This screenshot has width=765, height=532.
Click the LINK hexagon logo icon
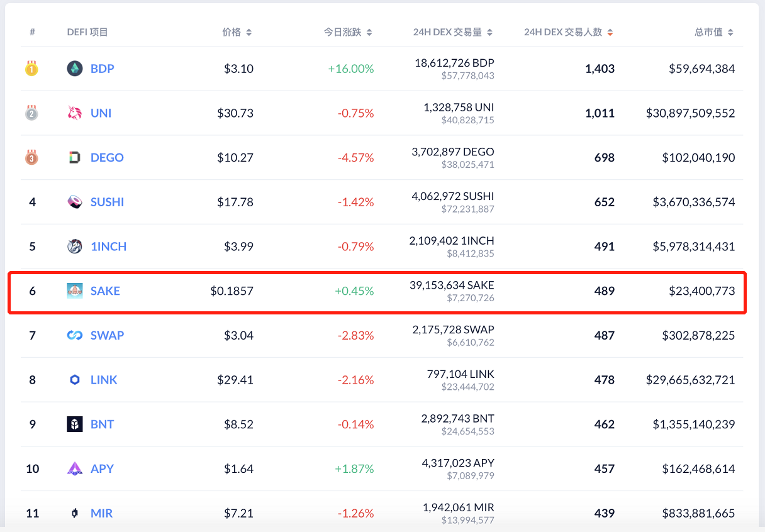coord(75,380)
